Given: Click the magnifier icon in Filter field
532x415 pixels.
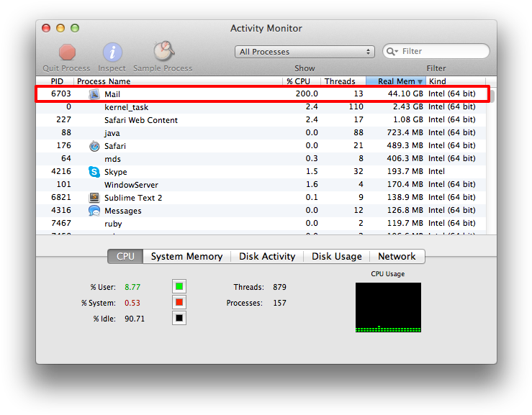Looking at the screenshot, I should [392, 51].
